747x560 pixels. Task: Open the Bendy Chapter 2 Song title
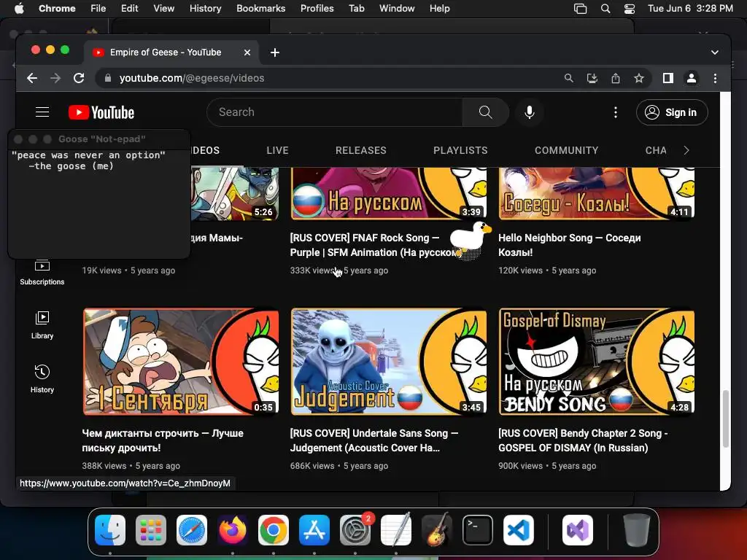pyautogui.click(x=583, y=440)
